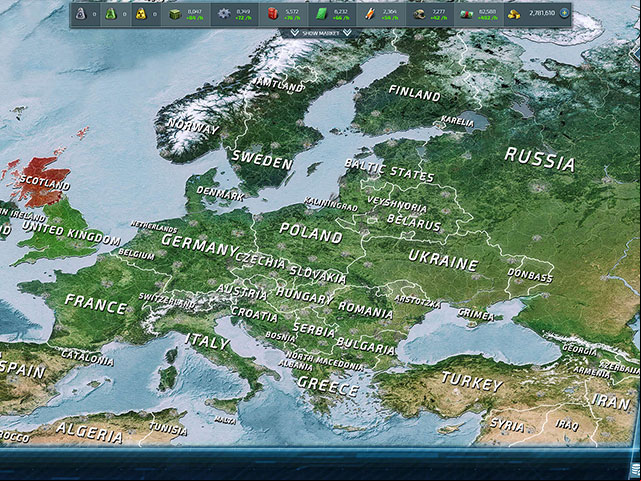Viewport: 641px width, 481px height.
Task: Select the Baltic States label
Action: (389, 170)
